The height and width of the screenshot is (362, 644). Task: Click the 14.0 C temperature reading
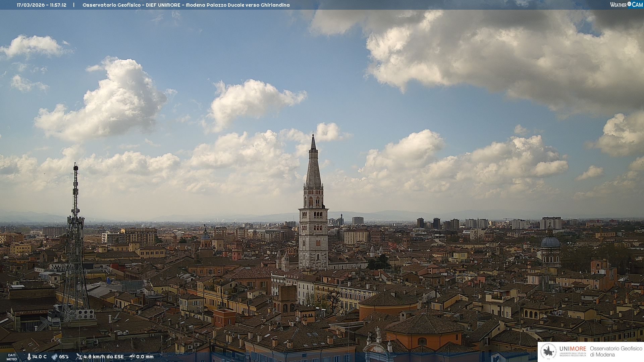coord(40,357)
